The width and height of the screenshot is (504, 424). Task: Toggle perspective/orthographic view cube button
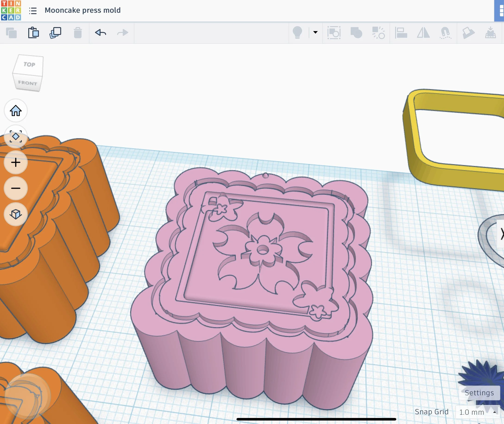coord(16,214)
